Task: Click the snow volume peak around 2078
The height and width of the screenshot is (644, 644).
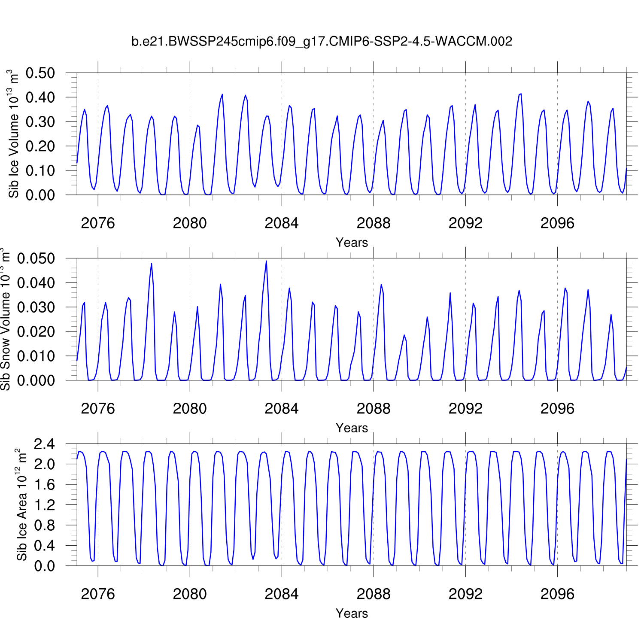Action: click(x=152, y=264)
